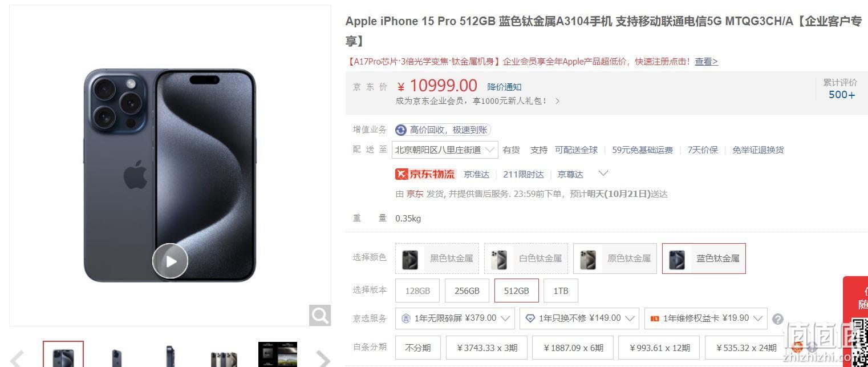868x367 pixels.
Task: Open the delivery address dropdown
Action: pyautogui.click(x=445, y=150)
